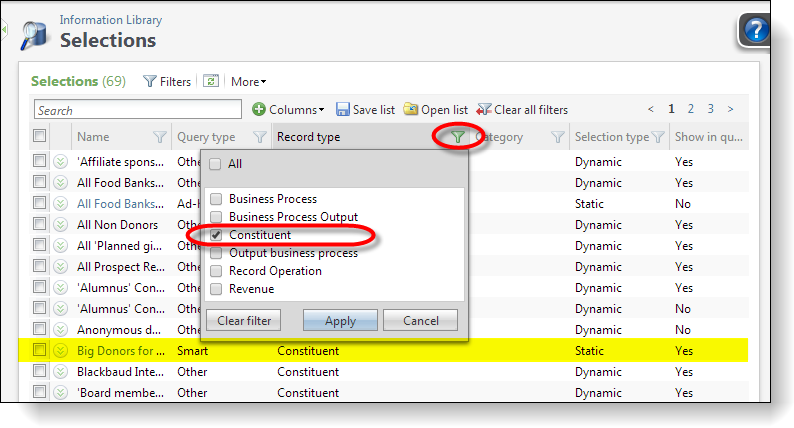Viewport: 794px width, 428px height.
Task: Click the Selection type column filter icon
Action: click(658, 137)
